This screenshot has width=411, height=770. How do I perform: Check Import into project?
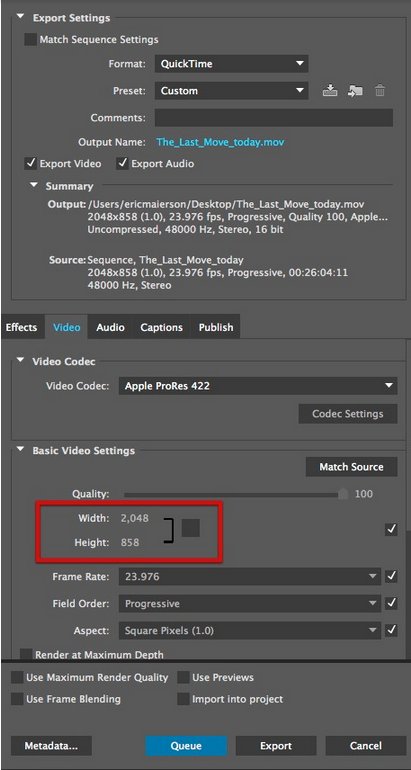[x=184, y=699]
